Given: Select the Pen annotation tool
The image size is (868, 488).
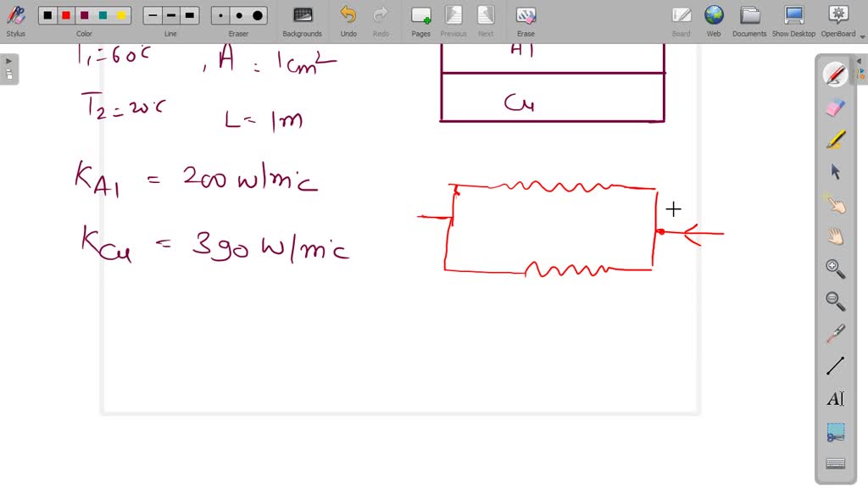Looking at the screenshot, I should [835, 74].
